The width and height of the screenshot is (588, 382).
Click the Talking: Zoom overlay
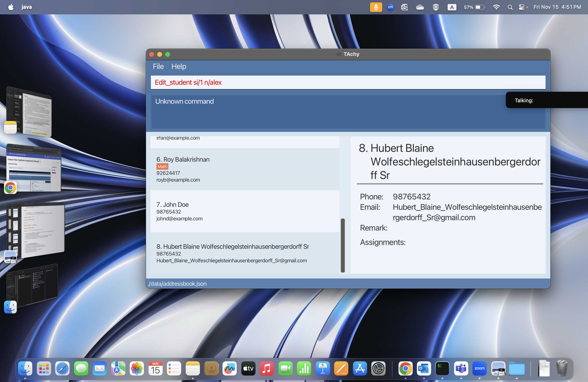coord(547,100)
